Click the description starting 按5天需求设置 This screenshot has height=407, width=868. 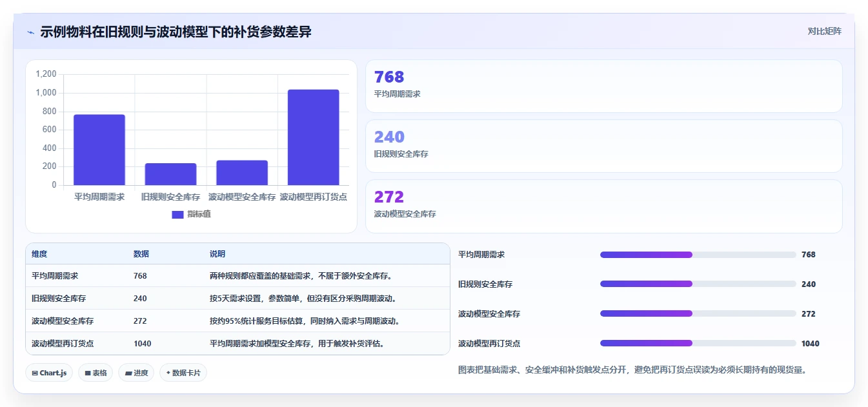303,298
